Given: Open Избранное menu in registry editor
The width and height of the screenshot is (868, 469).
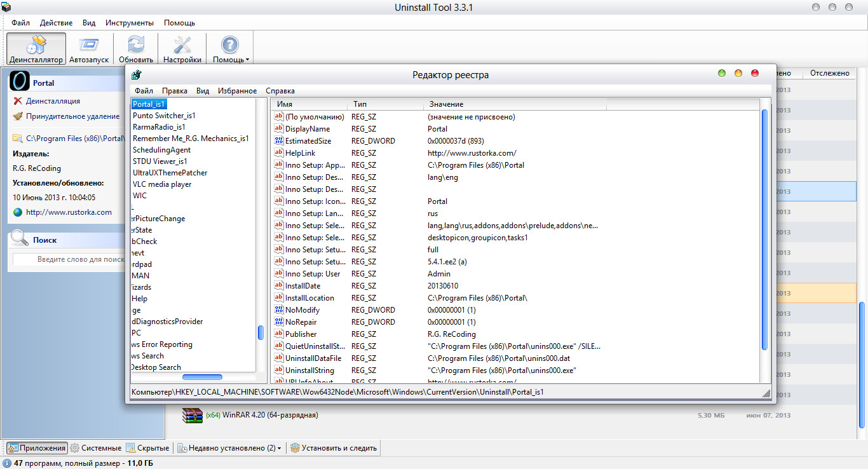Looking at the screenshot, I should tap(237, 91).
